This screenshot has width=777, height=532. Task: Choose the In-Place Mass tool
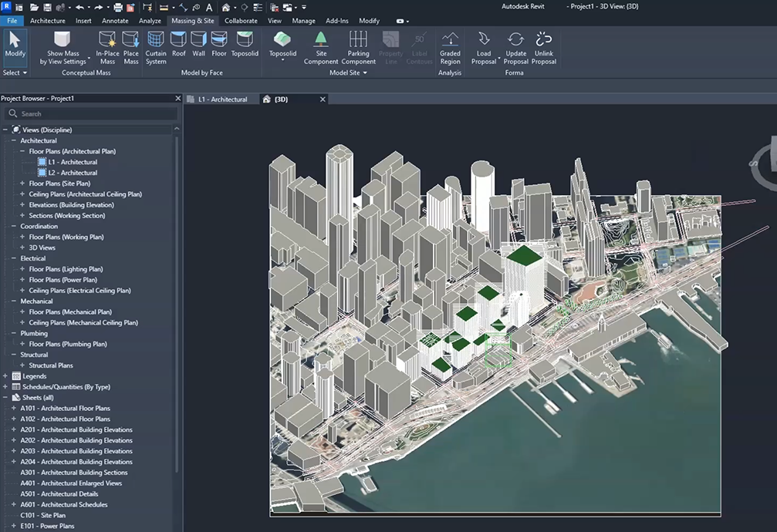coord(107,48)
